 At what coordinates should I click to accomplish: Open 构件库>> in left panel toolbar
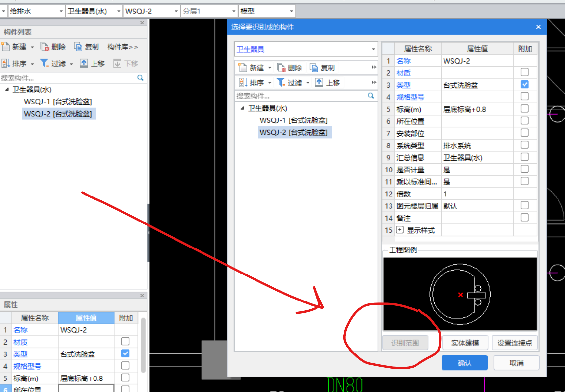point(122,47)
